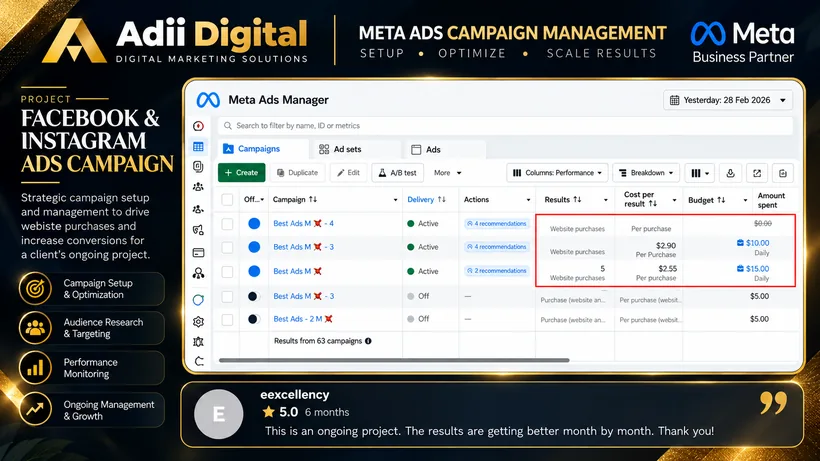Click the share/open external icon in toolbar
Image resolution: width=820 pixels, height=461 pixels.
(757, 173)
